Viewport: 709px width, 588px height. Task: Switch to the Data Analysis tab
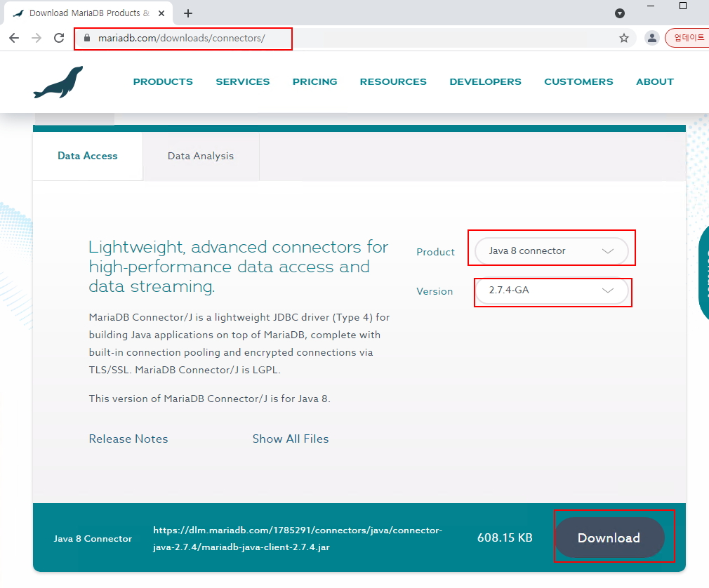pyautogui.click(x=201, y=156)
